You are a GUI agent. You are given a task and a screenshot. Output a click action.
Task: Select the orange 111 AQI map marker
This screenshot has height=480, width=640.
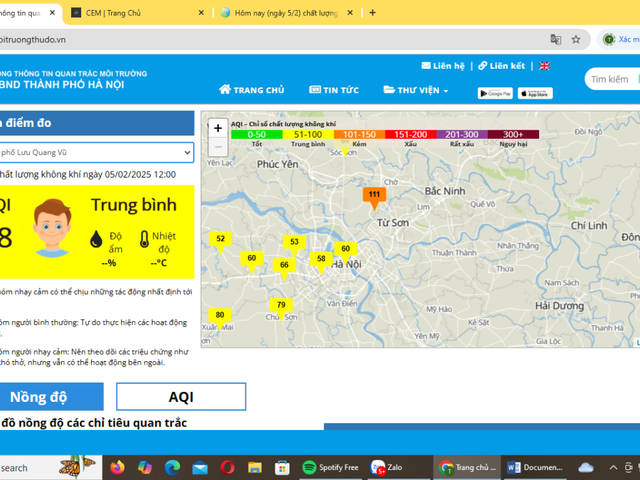[x=374, y=195]
